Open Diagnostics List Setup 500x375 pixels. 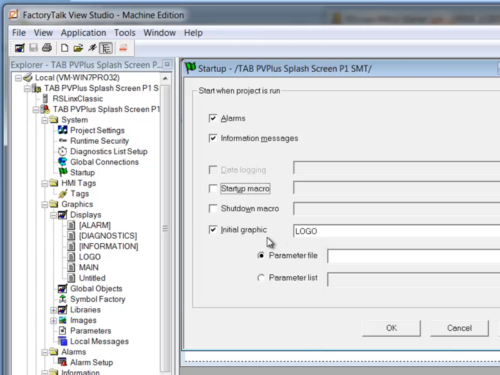click(109, 151)
